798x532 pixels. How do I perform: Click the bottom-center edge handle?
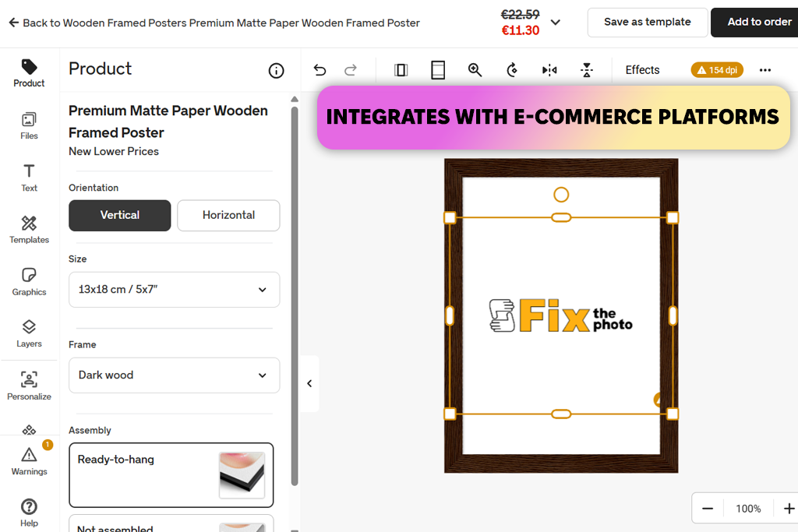click(561, 414)
